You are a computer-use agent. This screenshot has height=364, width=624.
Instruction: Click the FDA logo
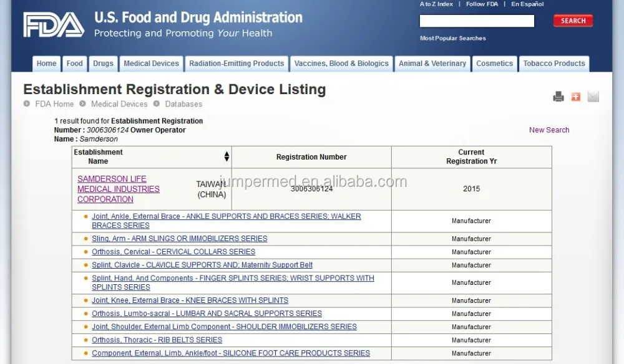click(x=54, y=25)
